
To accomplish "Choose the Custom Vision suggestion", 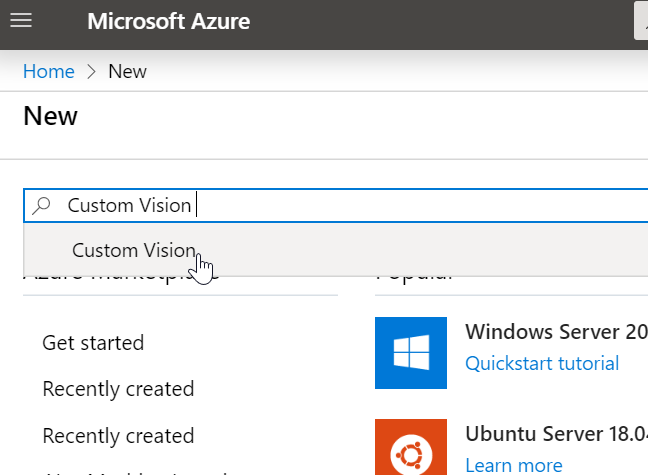I will (x=336, y=250).
